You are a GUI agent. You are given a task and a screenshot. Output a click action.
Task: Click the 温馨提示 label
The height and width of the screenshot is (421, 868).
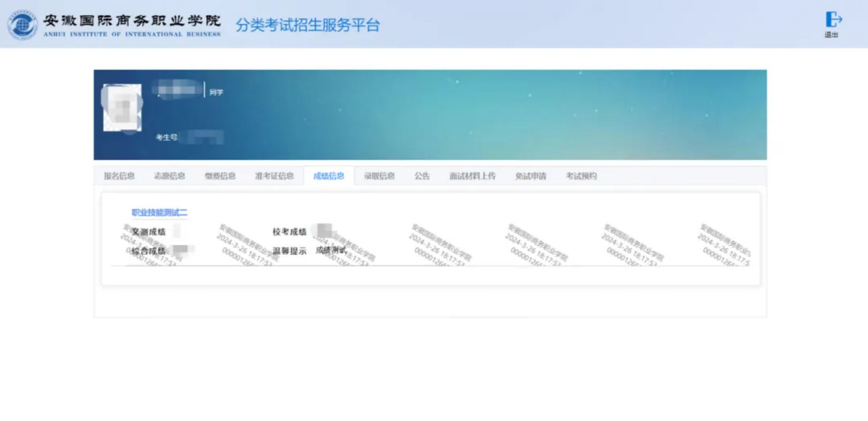(289, 251)
